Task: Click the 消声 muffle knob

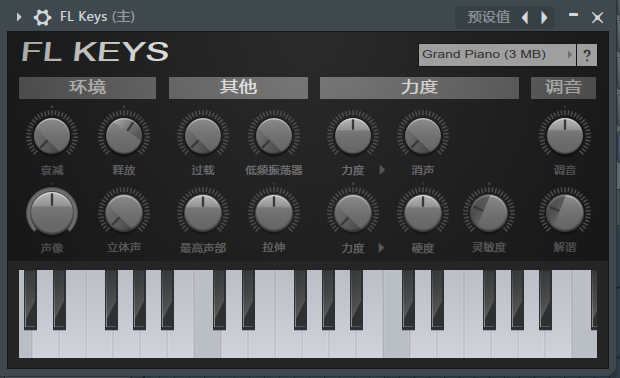Action: click(x=423, y=136)
